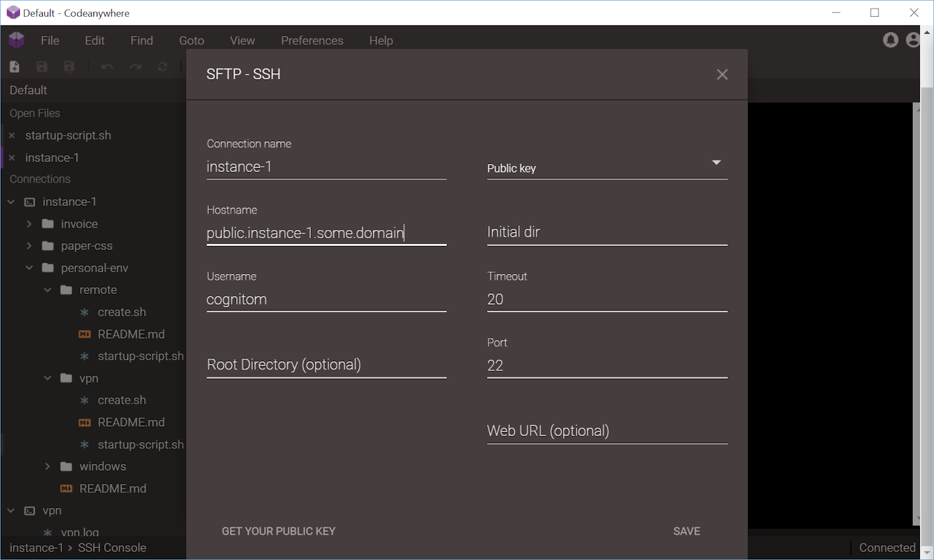Click the terminal icon beside vpn connection
The width and height of the screenshot is (934, 560).
(x=29, y=511)
